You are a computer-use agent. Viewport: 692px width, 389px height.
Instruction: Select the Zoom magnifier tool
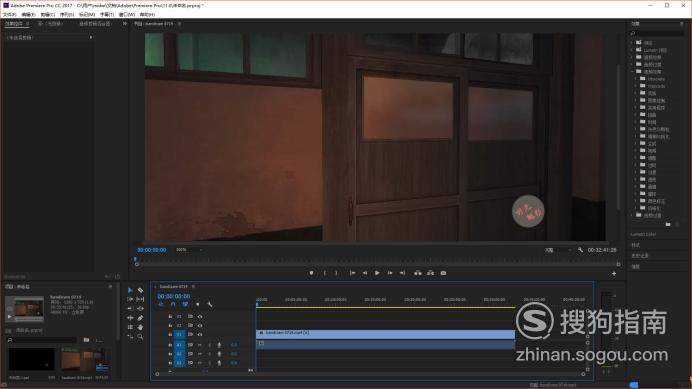pyautogui.click(x=140, y=336)
